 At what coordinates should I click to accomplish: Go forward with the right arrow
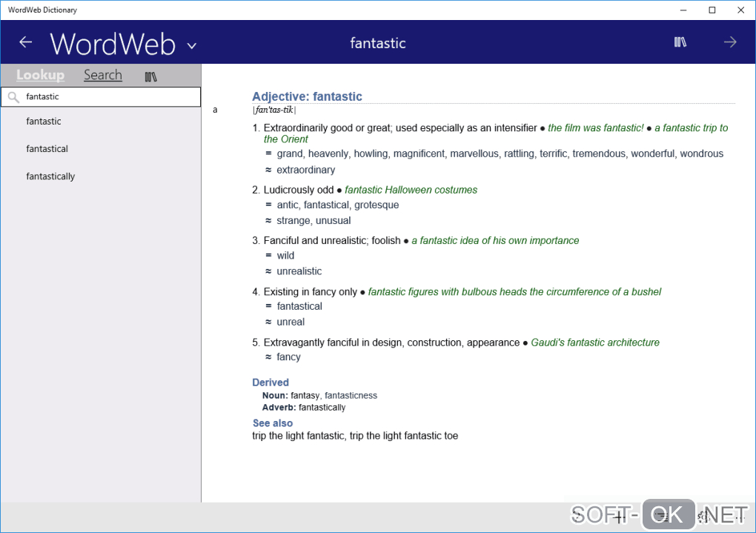730,42
